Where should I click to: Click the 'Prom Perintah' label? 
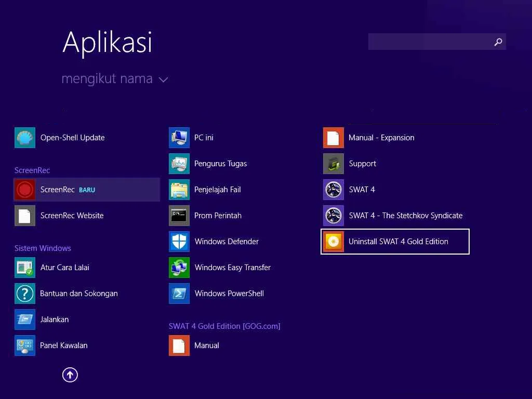point(218,216)
